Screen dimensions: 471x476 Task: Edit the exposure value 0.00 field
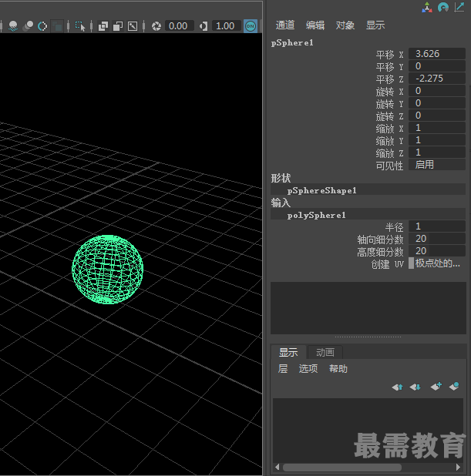tap(180, 26)
